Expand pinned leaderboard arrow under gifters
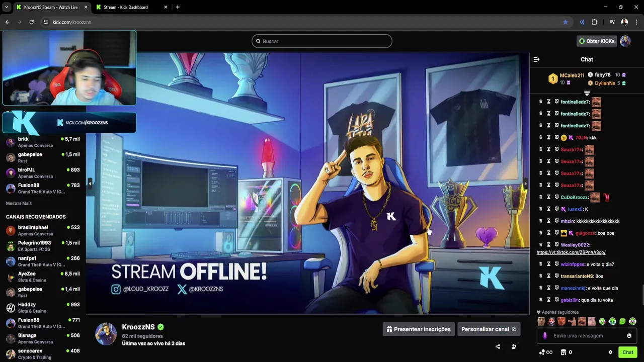This screenshot has width=644, height=362. coord(587,94)
